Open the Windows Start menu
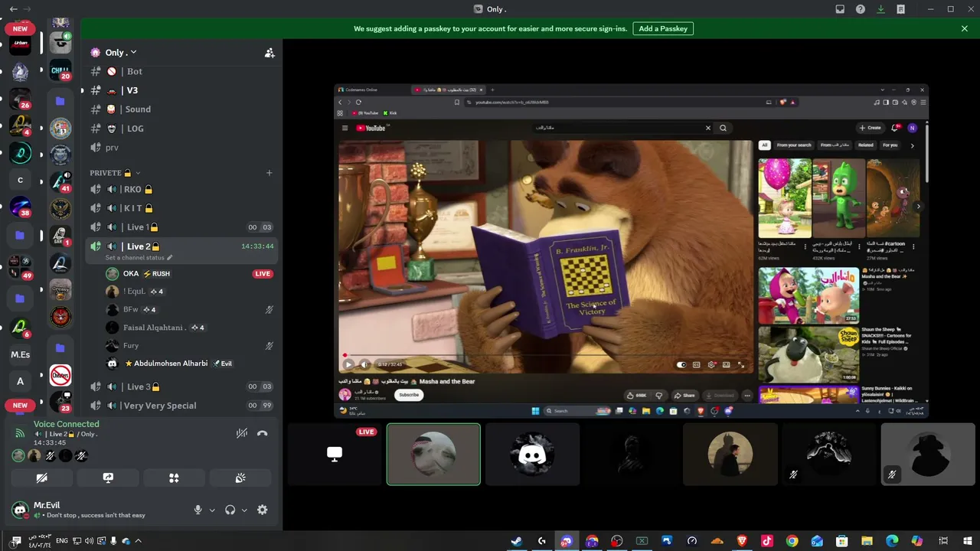980x551 pixels. pyautogui.click(x=967, y=541)
